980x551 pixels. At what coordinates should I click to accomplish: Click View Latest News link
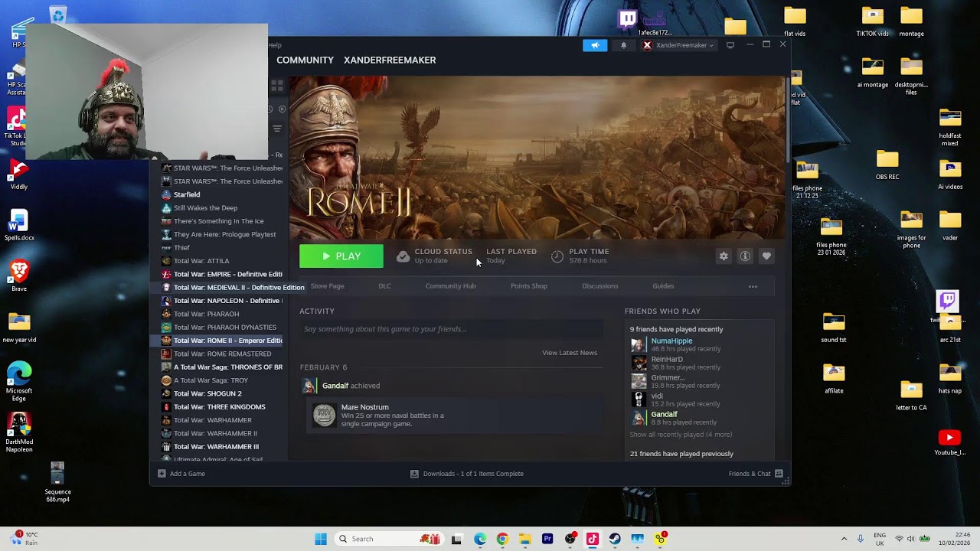pos(570,353)
